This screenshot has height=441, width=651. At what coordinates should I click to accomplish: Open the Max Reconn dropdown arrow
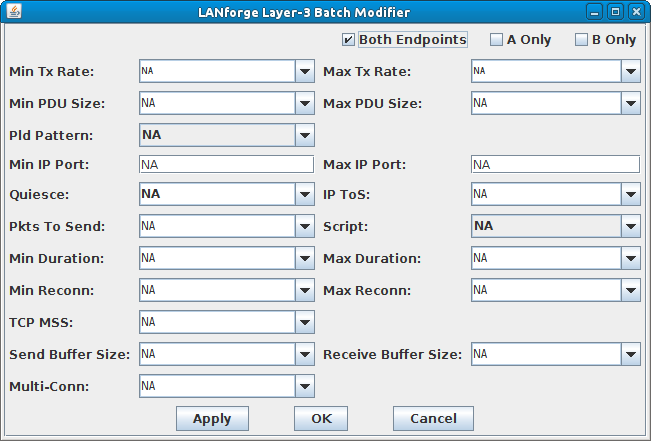click(631, 290)
